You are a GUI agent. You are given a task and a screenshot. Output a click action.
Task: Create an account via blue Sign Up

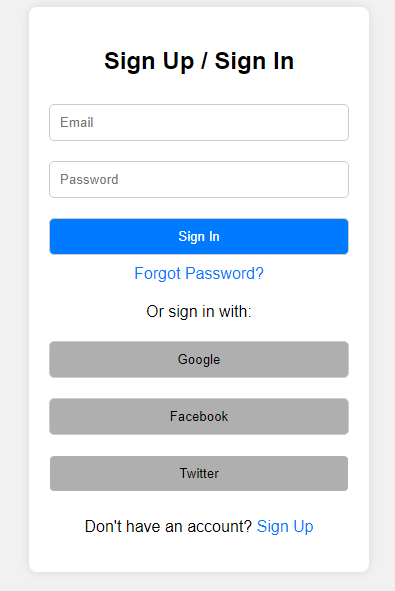[x=285, y=526]
